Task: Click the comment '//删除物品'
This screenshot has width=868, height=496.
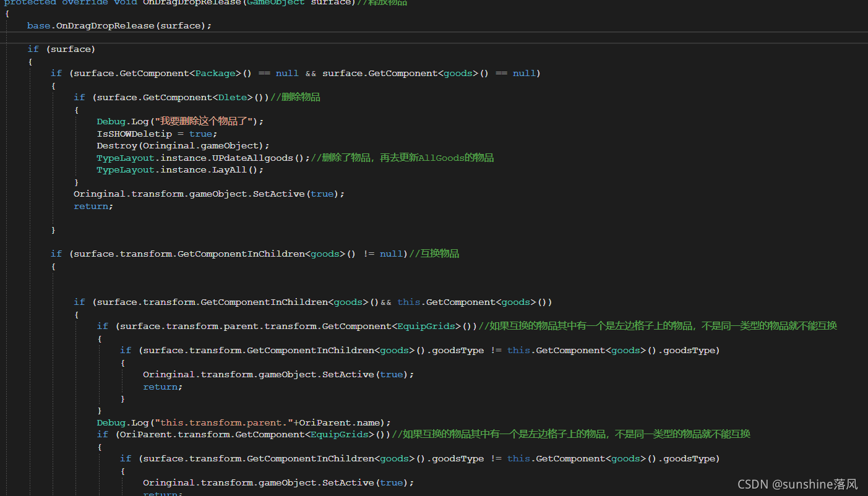Action: click(295, 97)
